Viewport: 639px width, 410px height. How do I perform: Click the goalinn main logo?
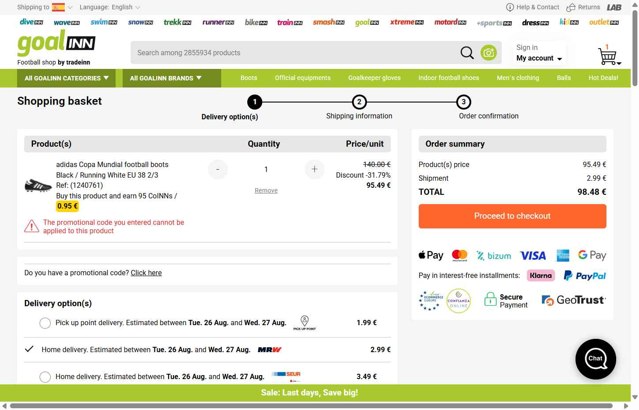coord(56,44)
